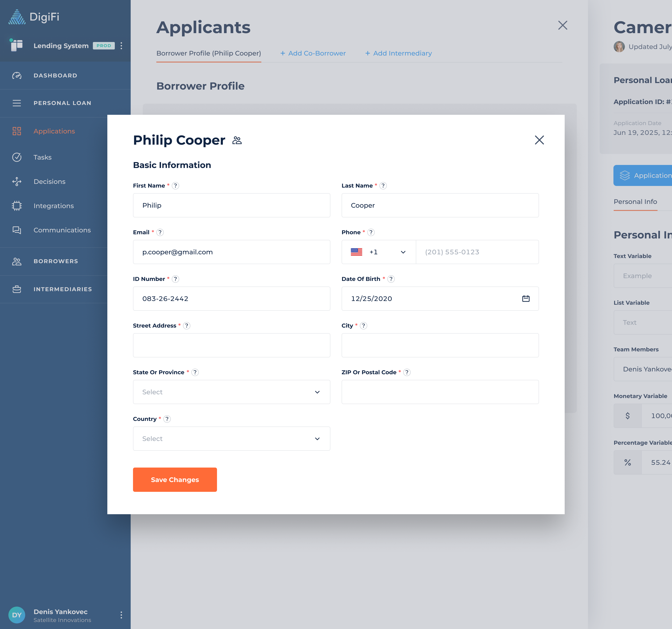Viewport: 672px width, 629px height.
Task: Click the calendar icon in Date Of Birth
Action: [526, 298]
